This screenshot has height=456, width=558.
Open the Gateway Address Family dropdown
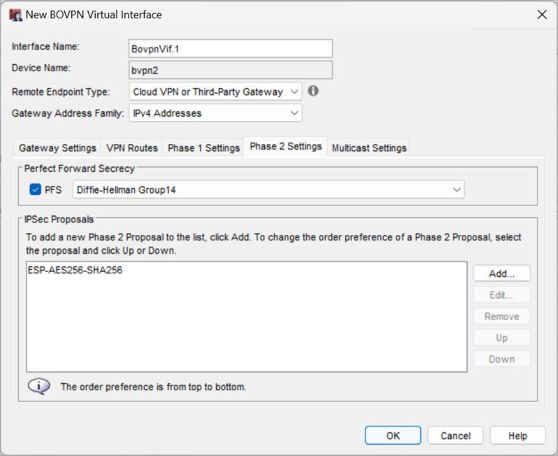[x=215, y=113]
